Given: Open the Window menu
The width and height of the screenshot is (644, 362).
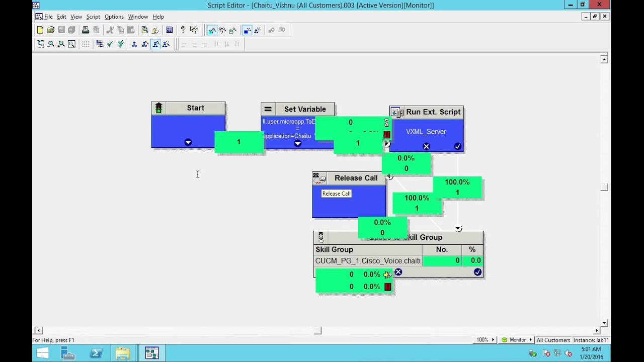Looking at the screenshot, I should tap(138, 17).
